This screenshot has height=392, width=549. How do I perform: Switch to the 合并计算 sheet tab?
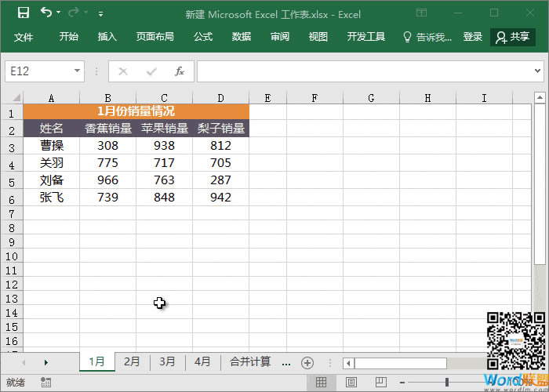tap(250, 362)
